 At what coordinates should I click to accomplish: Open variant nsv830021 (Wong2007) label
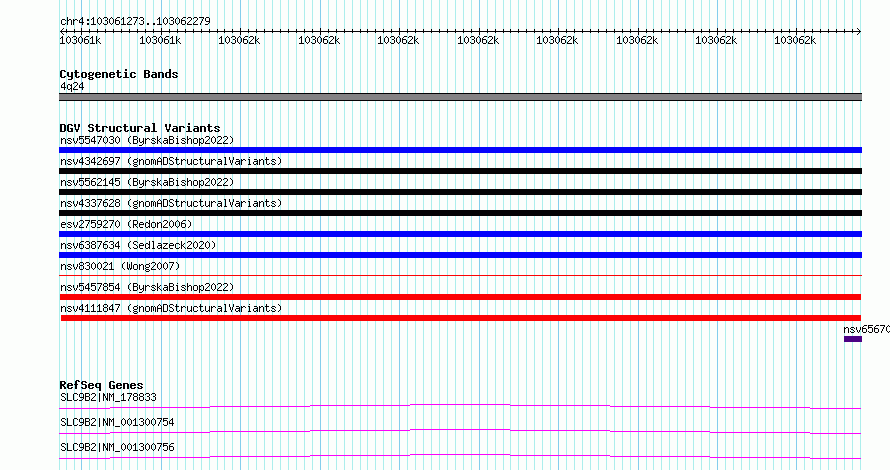pos(120,266)
